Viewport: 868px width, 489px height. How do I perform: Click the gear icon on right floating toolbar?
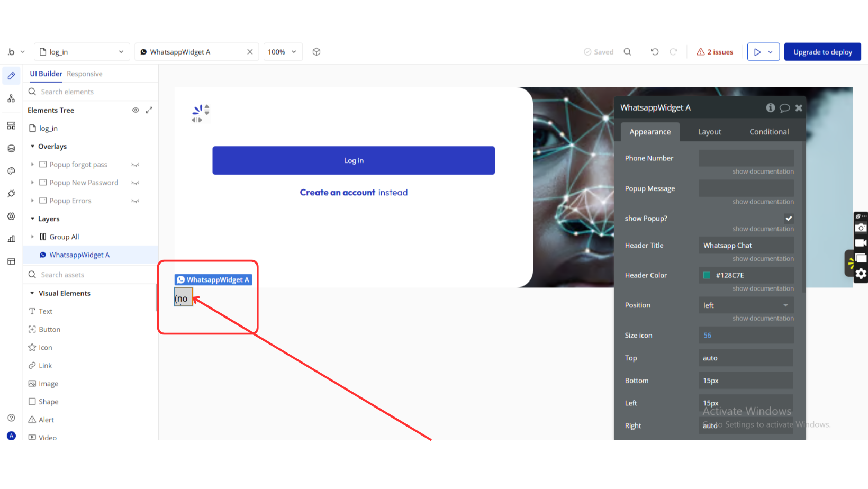tap(861, 274)
